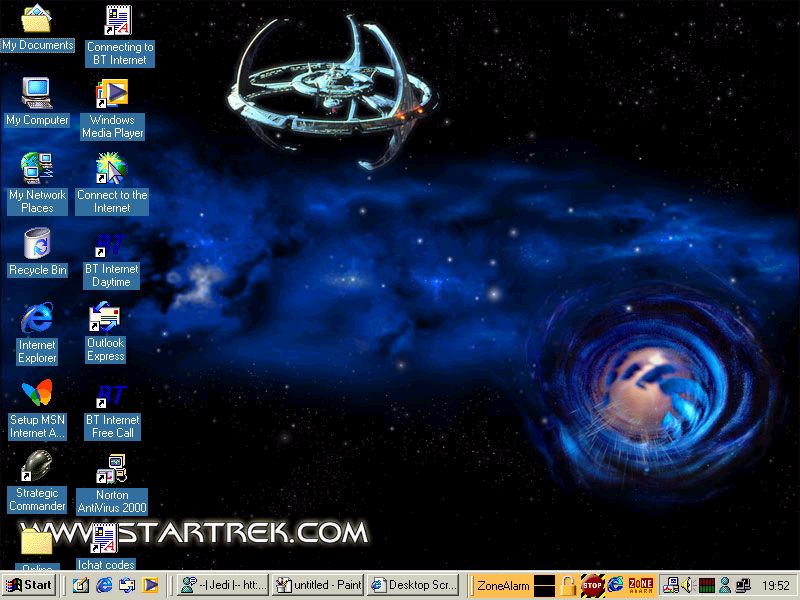Open My Computer on the desktop
The width and height of the screenshot is (800, 600).
click(x=37, y=94)
